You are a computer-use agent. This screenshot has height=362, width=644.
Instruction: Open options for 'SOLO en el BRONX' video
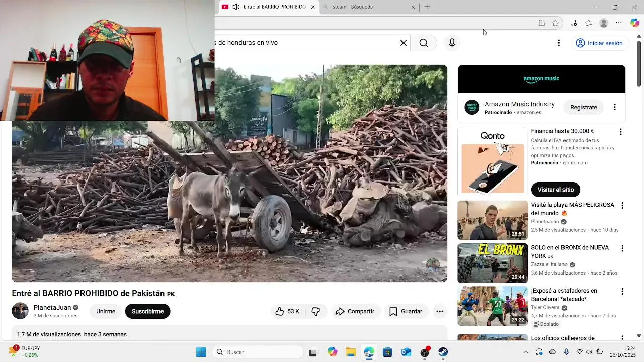tap(622, 248)
